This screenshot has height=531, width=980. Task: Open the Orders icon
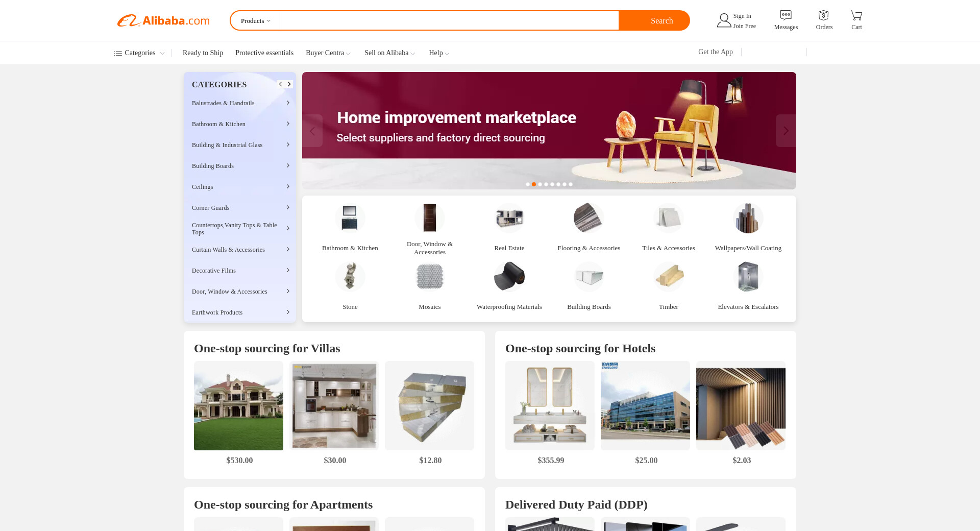click(823, 15)
